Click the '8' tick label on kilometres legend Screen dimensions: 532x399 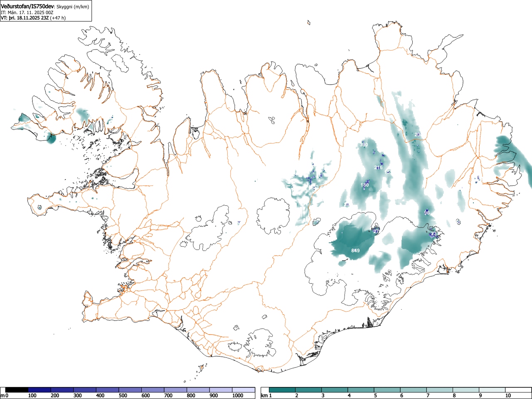coord(454,396)
